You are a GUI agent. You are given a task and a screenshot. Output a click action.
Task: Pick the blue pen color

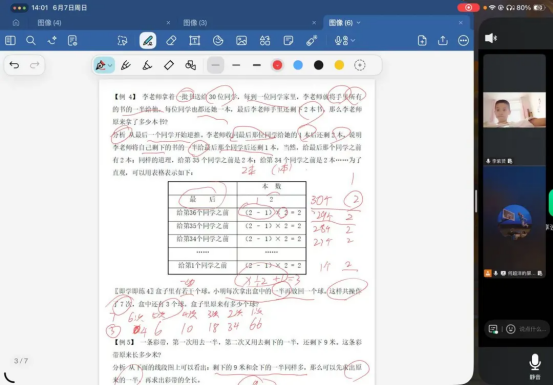coord(298,65)
